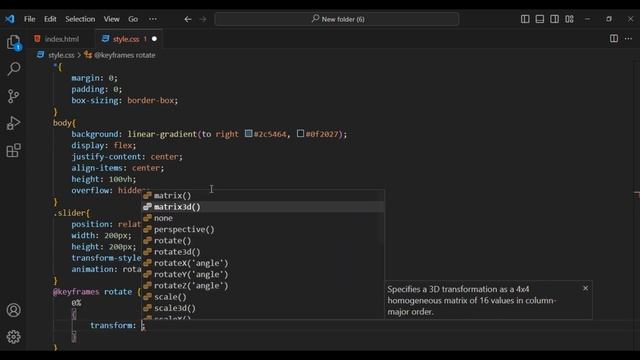Open the Explorer view in the activity bar
Viewport: 640px width, 360px height.
click(x=13, y=42)
